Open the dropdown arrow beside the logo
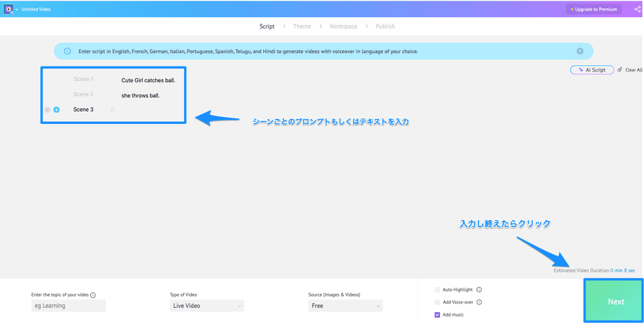Screen dimensions: 644x323 click(x=17, y=9)
